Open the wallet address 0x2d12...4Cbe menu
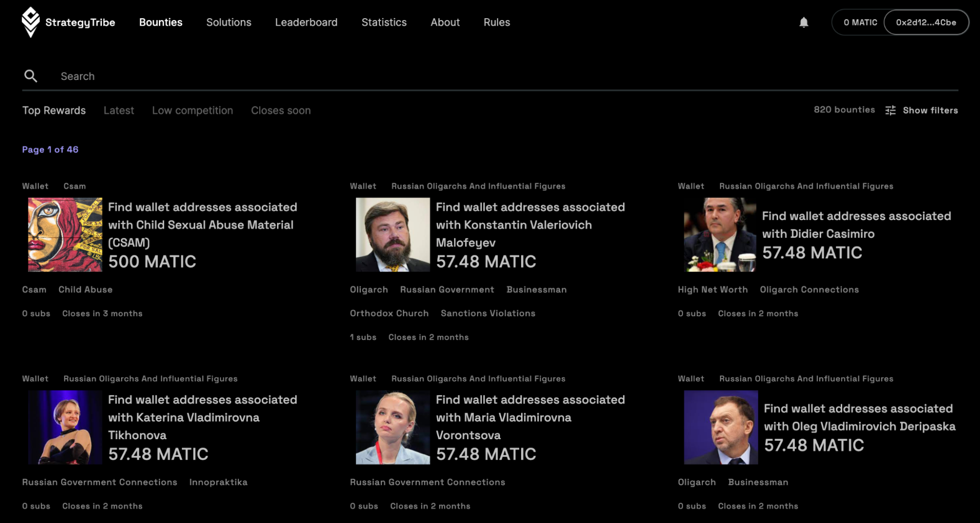The width and height of the screenshot is (980, 523). (926, 23)
